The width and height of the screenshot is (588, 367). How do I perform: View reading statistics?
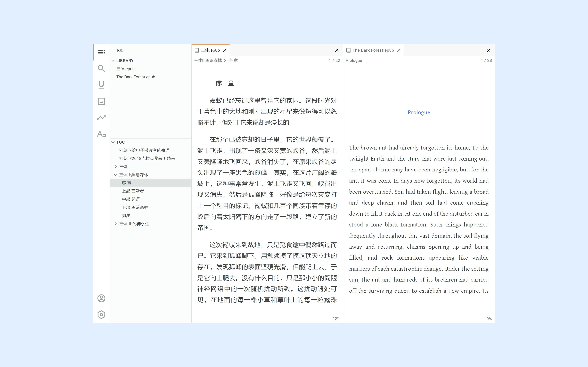[x=102, y=117]
